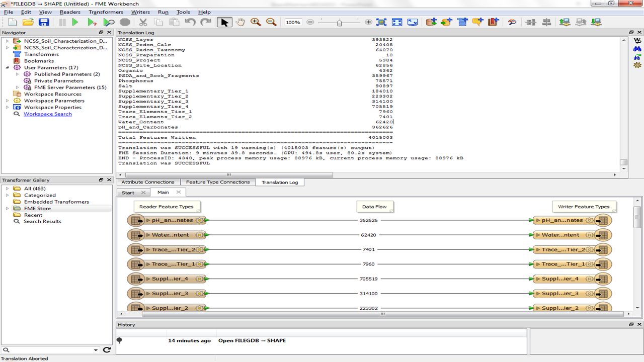
Task: Click binoculars search icon beside Translation Log
Action: (637, 49)
